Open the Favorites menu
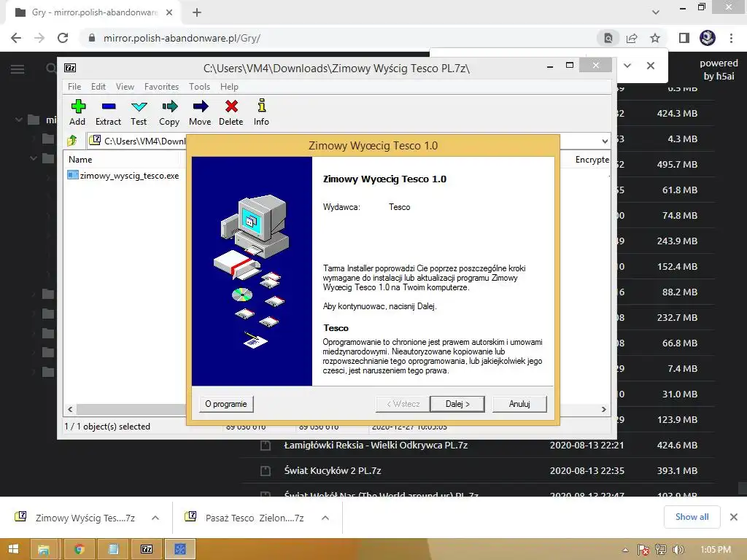 (x=161, y=87)
